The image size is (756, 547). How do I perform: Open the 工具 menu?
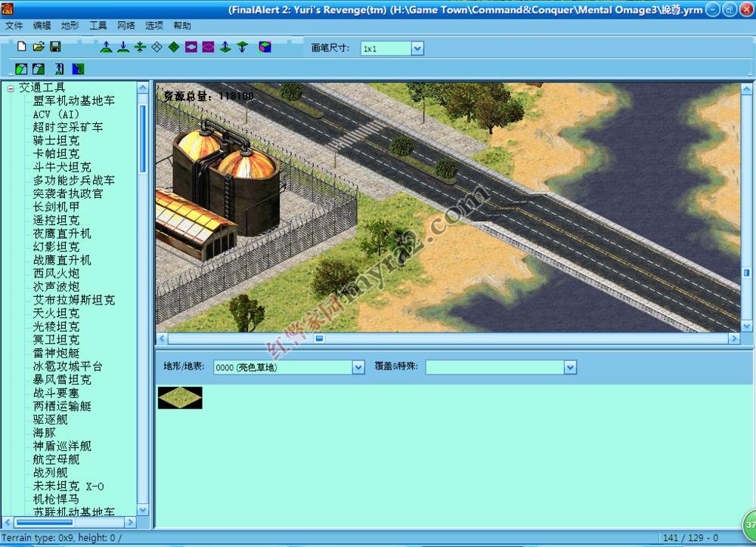(98, 26)
